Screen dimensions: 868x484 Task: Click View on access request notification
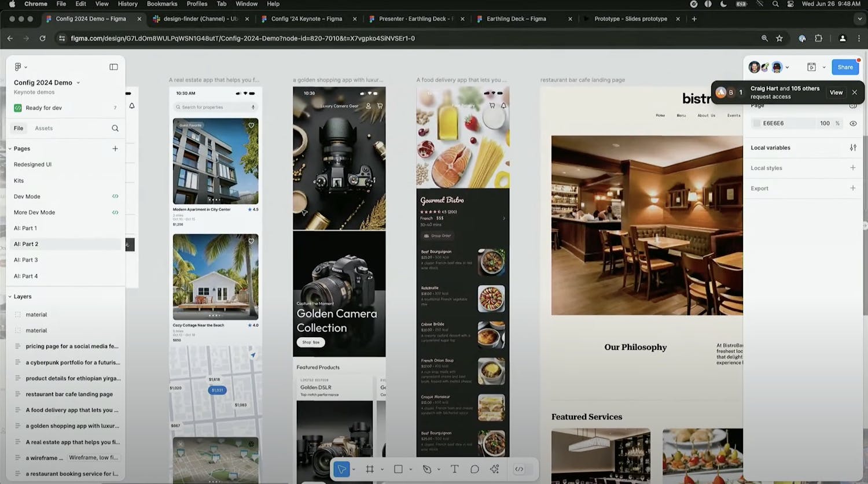pyautogui.click(x=836, y=93)
